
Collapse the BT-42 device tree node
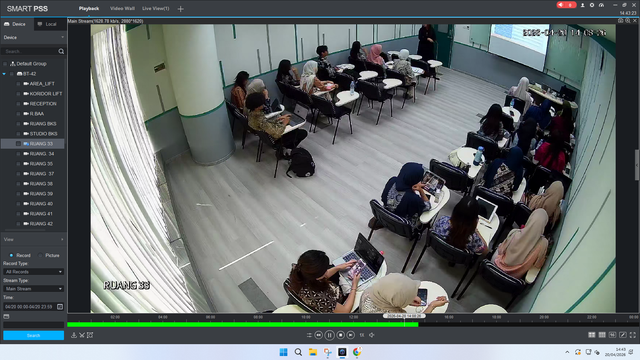point(4,74)
